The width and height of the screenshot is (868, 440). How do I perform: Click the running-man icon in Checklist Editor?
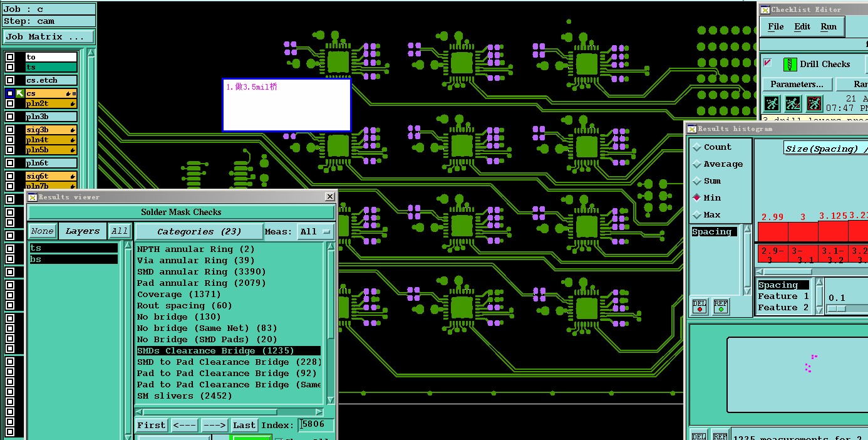coord(772,104)
